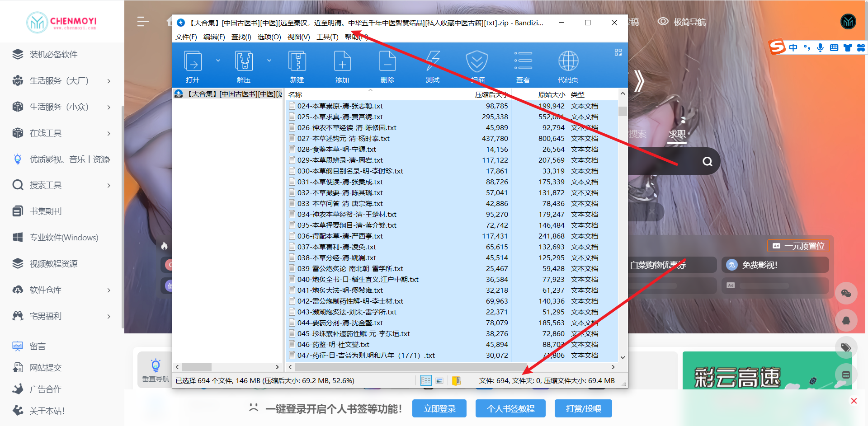Click the 打赏/投喂 button

point(583,408)
